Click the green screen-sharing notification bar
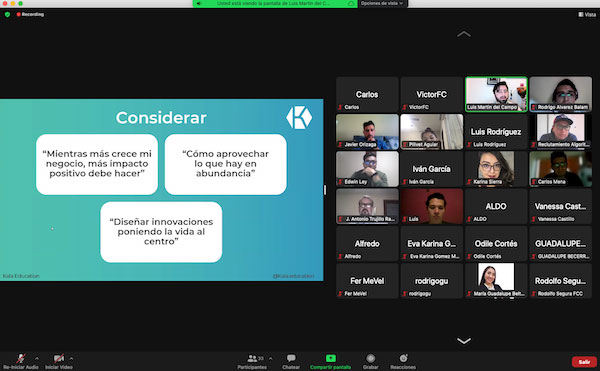 (275, 3)
